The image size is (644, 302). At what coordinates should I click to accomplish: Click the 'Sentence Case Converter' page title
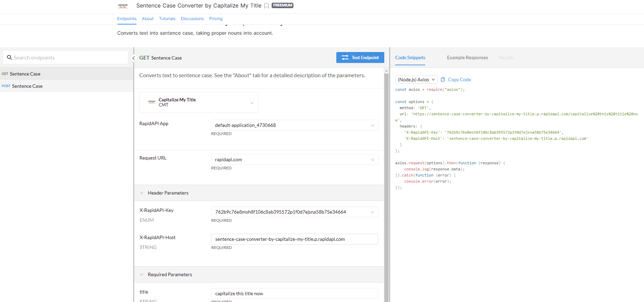coord(199,6)
